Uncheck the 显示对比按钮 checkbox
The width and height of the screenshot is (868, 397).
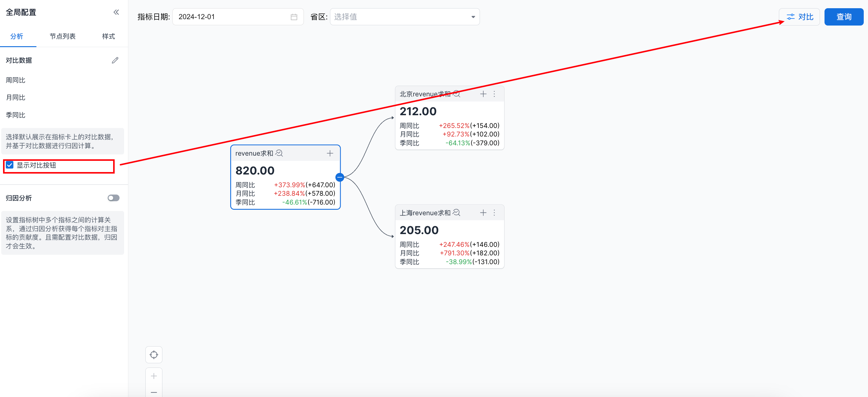pos(10,165)
